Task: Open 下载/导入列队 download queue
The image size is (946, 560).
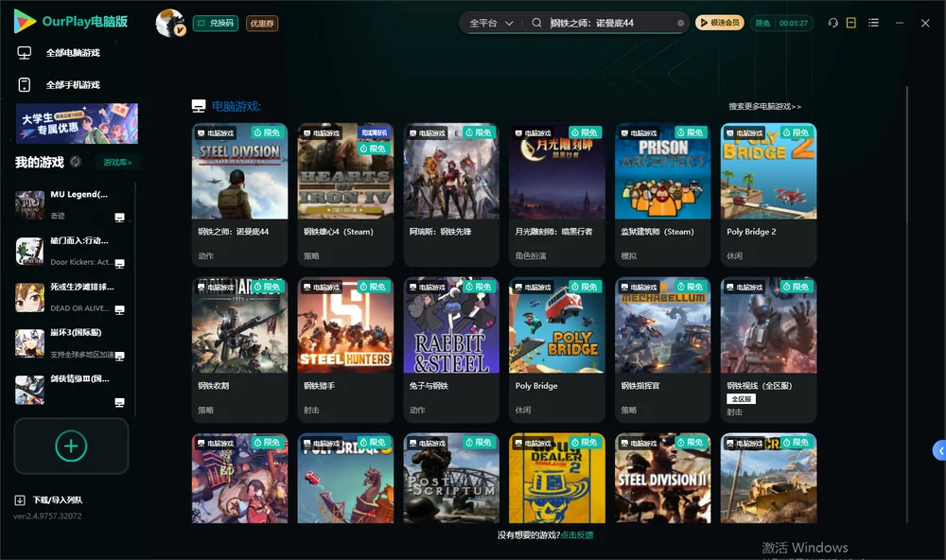Action: pyautogui.click(x=49, y=499)
